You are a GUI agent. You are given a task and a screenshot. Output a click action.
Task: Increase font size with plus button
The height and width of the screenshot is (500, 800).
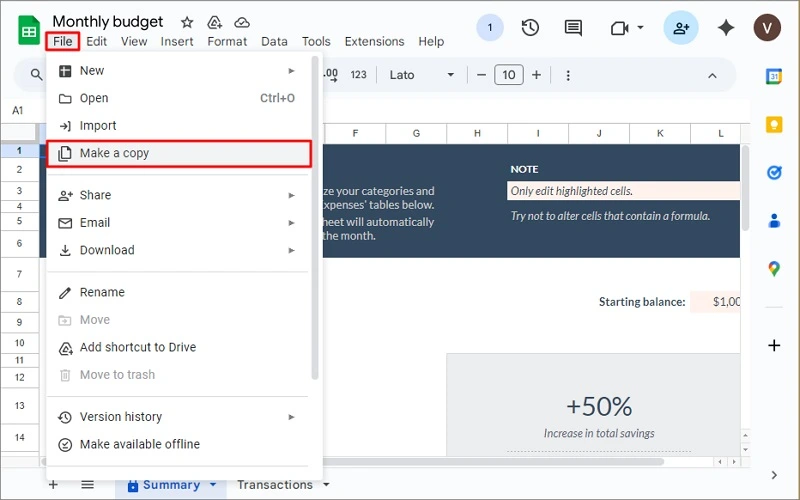point(536,75)
